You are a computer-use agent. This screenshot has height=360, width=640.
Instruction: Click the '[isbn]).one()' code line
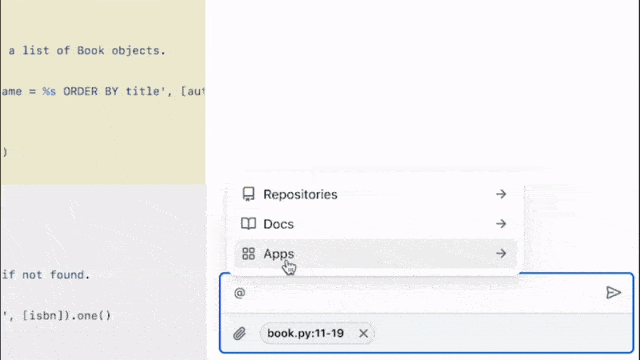coord(57,316)
